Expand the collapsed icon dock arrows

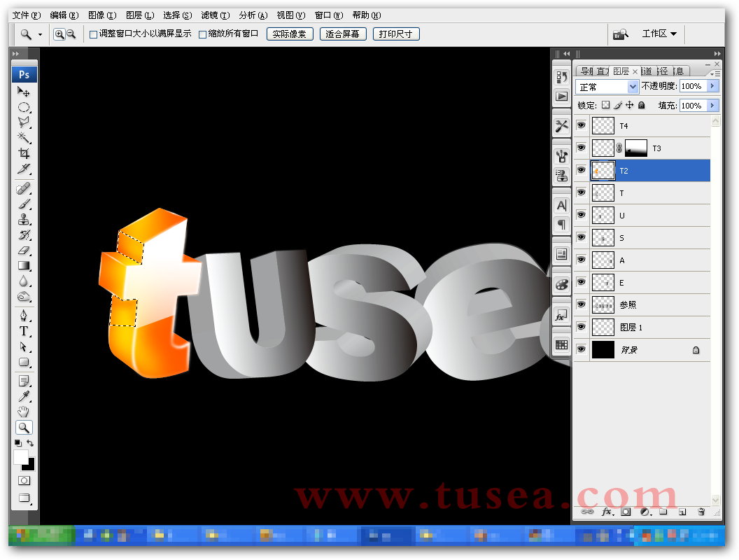(x=567, y=54)
